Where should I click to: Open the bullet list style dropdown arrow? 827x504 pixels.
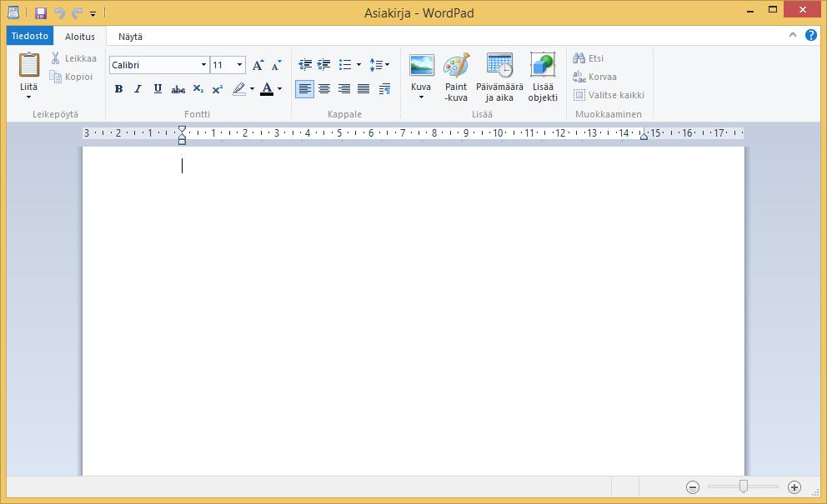(358, 65)
